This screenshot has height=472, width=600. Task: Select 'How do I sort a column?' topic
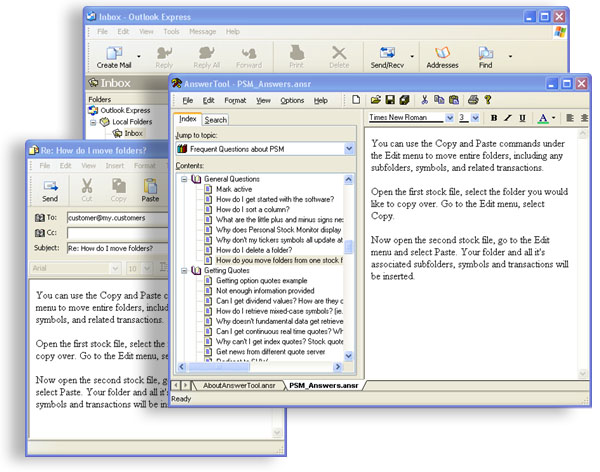coord(253,209)
